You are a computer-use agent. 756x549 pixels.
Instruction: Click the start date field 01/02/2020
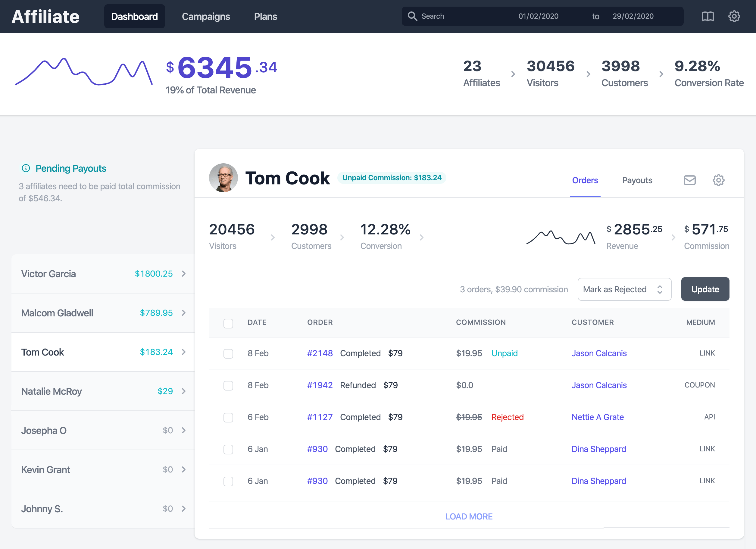pos(538,16)
